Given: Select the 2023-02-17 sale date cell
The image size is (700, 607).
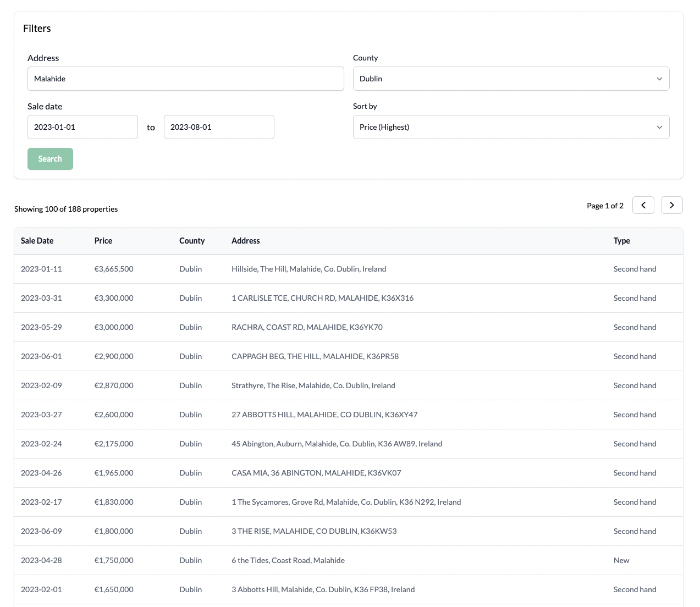Looking at the screenshot, I should [x=41, y=502].
